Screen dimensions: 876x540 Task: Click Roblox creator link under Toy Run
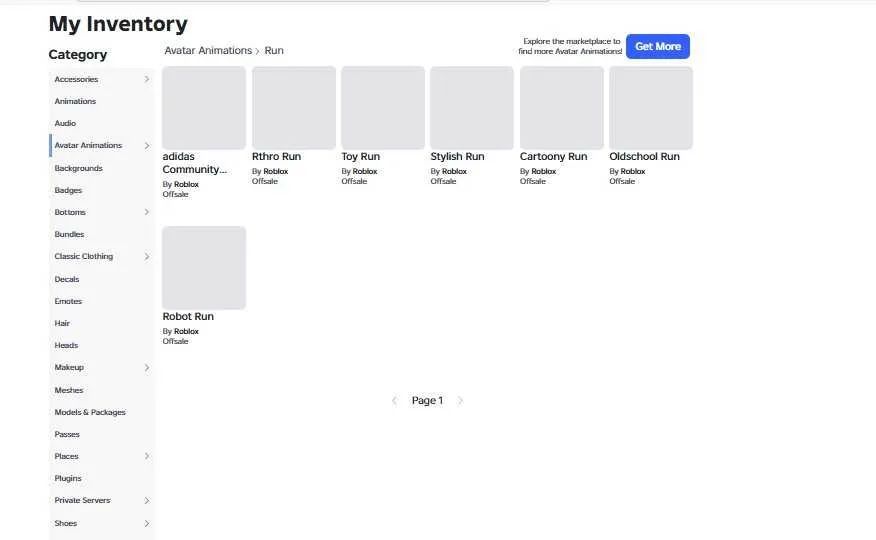365,171
